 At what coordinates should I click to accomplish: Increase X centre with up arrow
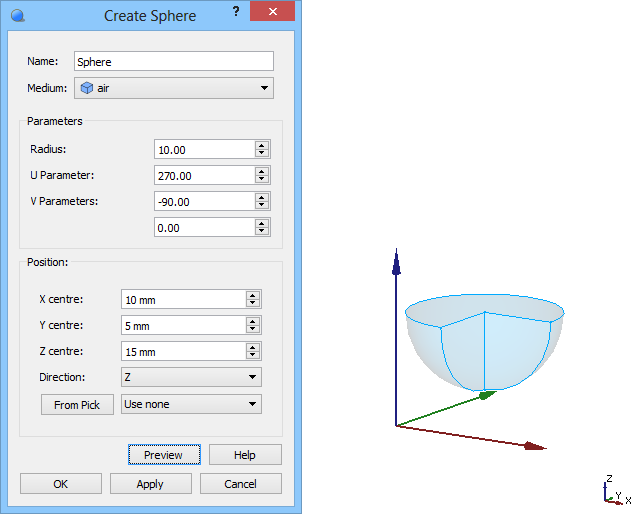point(253,295)
